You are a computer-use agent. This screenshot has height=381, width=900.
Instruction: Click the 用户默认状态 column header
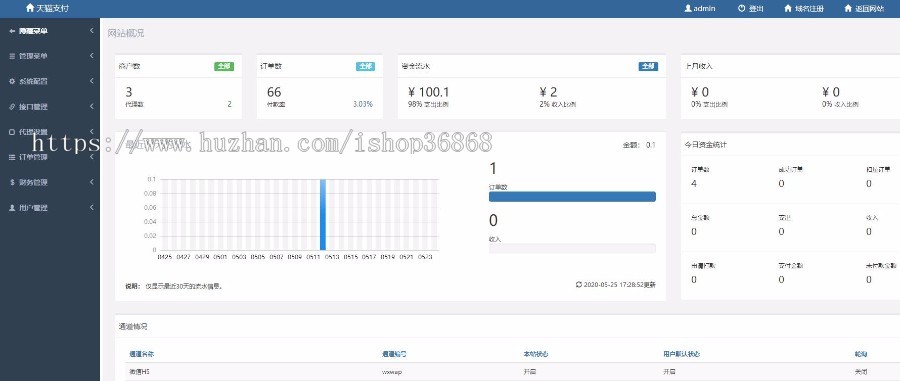tap(682, 354)
